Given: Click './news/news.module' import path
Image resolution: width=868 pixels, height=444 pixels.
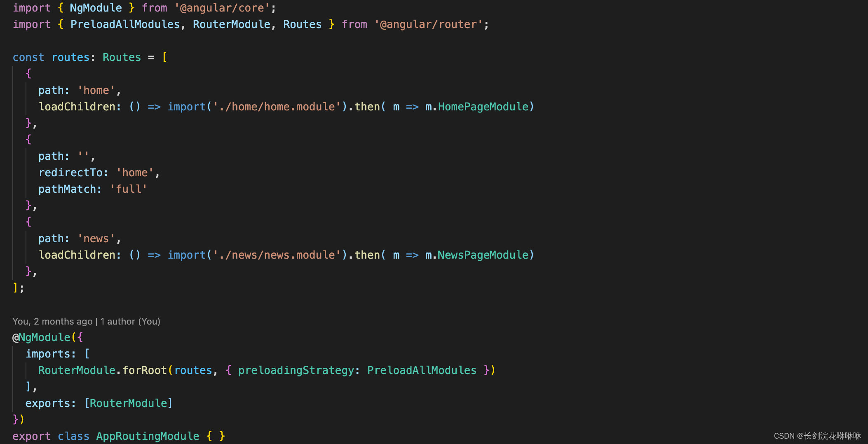Looking at the screenshot, I should click(x=277, y=255).
